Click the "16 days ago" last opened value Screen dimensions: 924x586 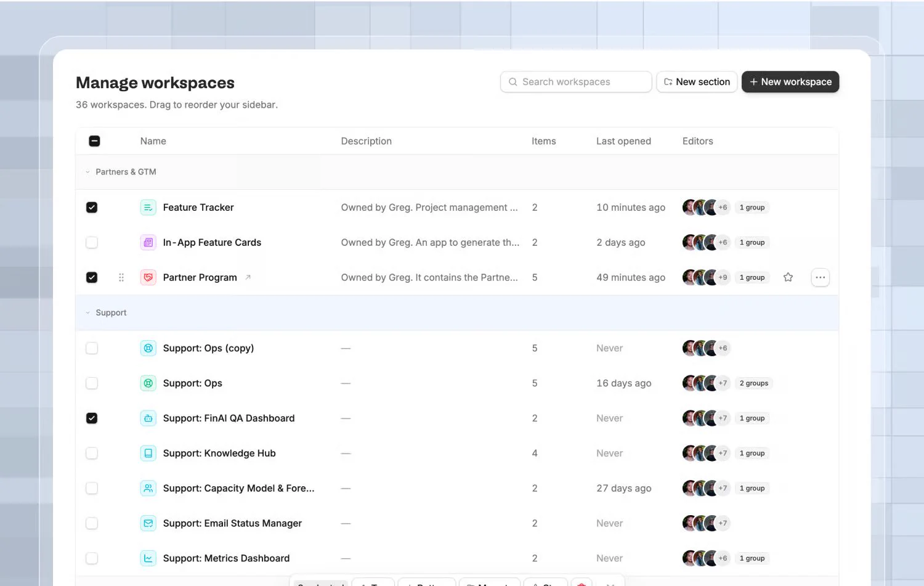pyautogui.click(x=624, y=383)
